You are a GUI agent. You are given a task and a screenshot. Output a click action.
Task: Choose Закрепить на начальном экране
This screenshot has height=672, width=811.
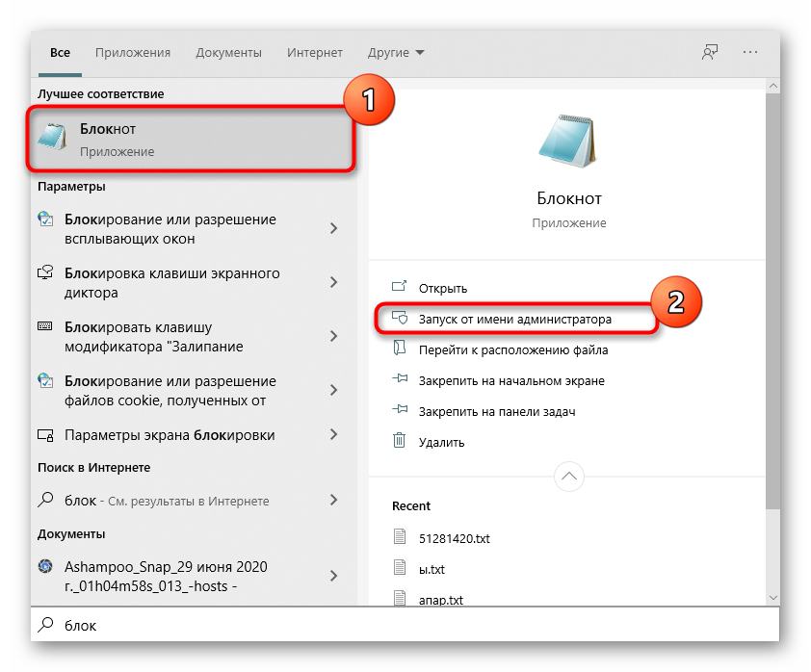coord(511,381)
